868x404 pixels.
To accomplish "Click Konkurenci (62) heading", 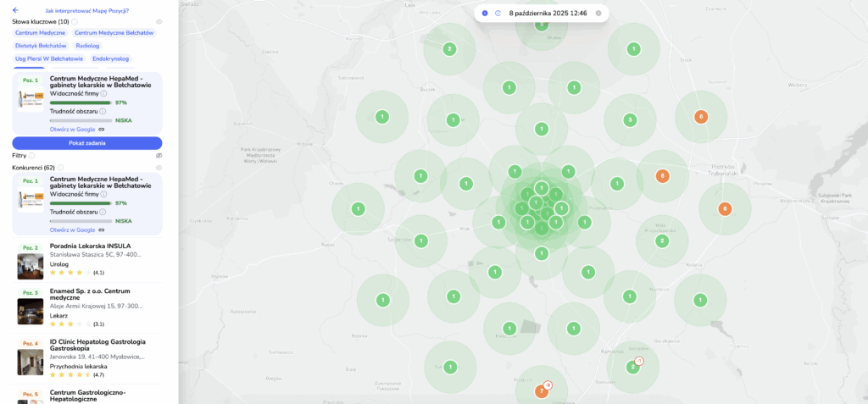I will click(33, 168).
